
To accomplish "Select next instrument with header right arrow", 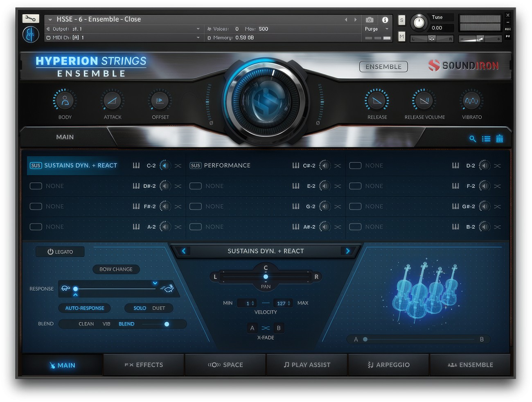I will [355, 19].
